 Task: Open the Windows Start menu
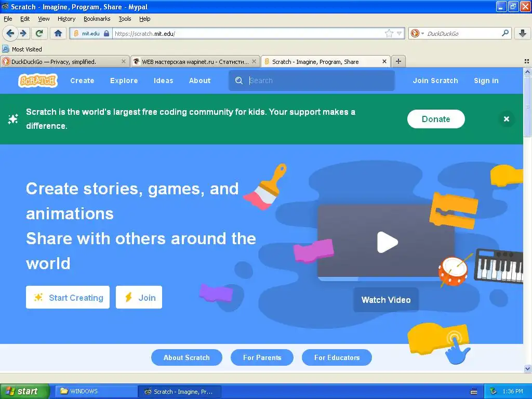[x=24, y=392]
